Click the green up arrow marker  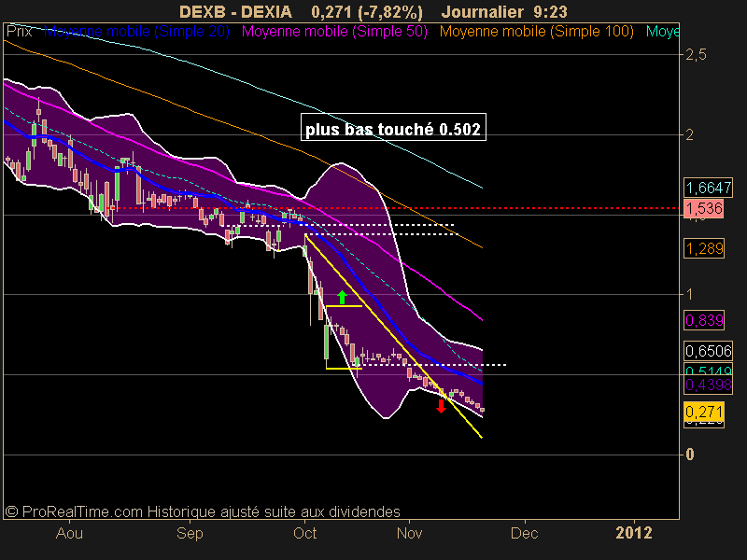(342, 297)
